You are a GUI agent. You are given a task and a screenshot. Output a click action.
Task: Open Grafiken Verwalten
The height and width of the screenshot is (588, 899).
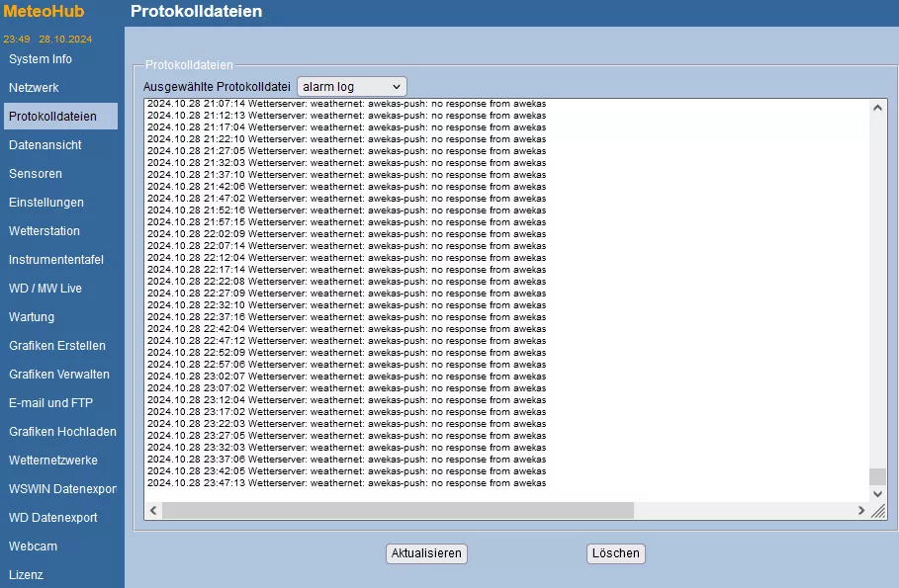tap(59, 375)
